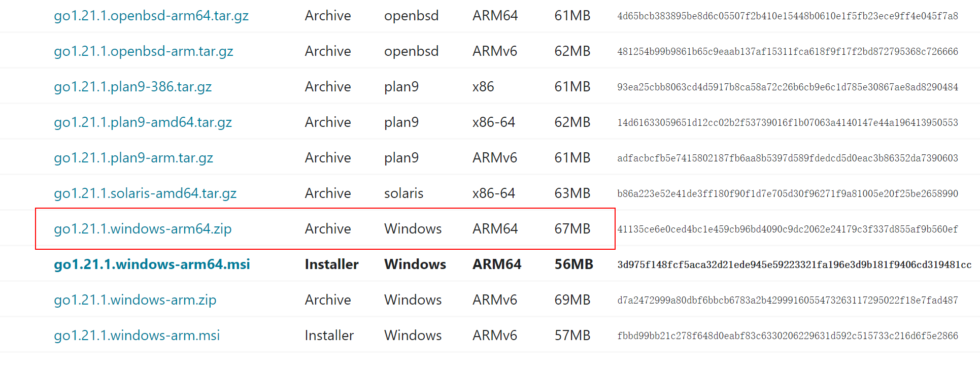Select the checksum starting with 481254b9
Viewport: 980px width, 366px height.
[x=788, y=51]
